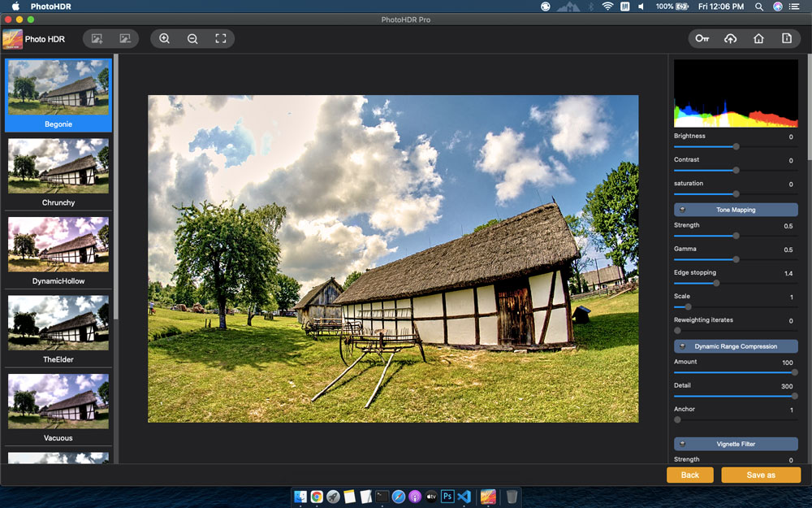Toggle the Tone Mapping section
The height and width of the screenshot is (508, 812).
click(736, 210)
